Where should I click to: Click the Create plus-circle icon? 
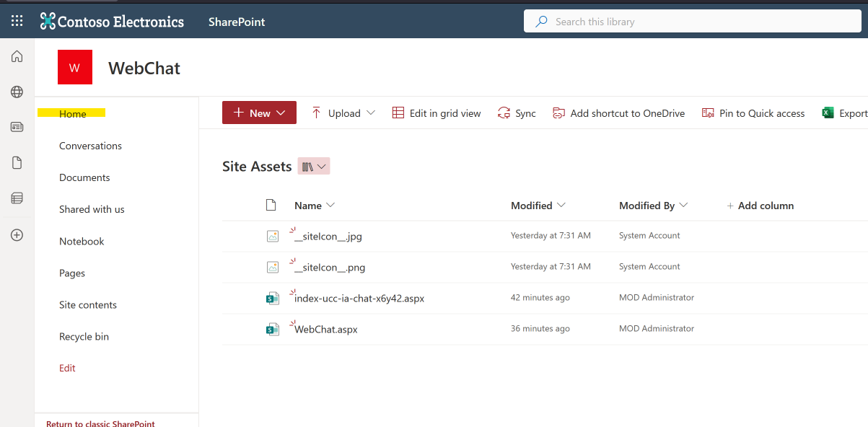[x=17, y=234]
